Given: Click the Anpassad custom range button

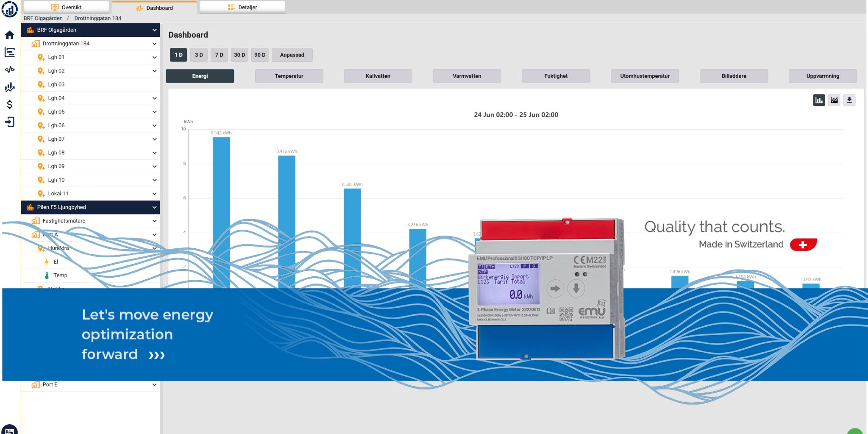Looking at the screenshot, I should click(292, 55).
